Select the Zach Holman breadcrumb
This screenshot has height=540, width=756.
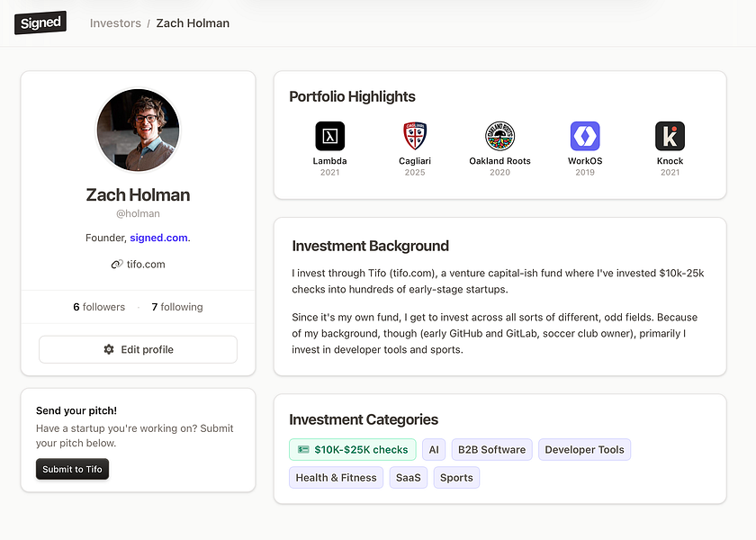193,23
